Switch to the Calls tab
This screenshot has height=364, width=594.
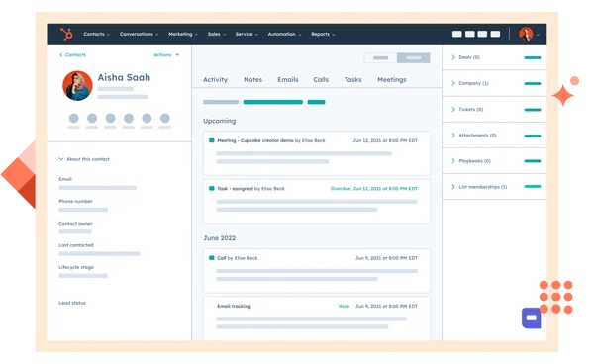[x=321, y=80]
